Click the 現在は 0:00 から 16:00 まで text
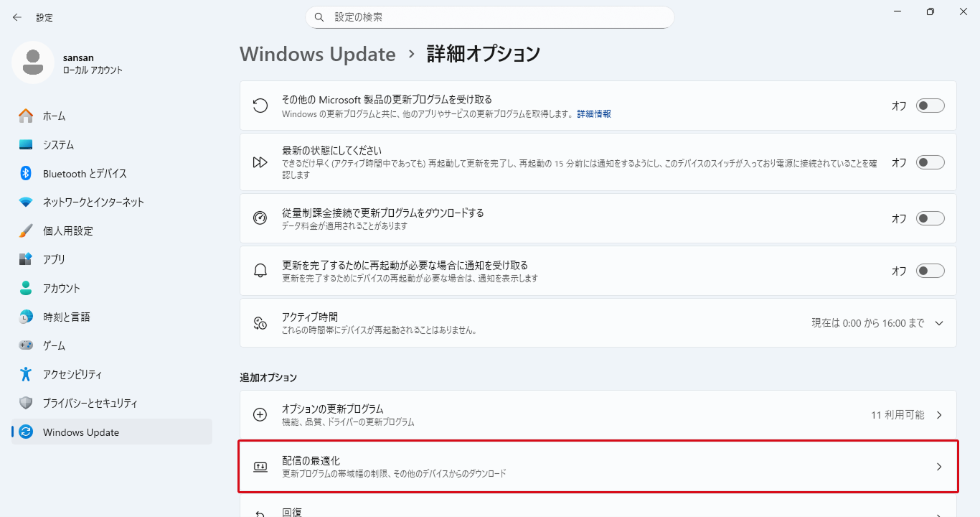 click(868, 323)
